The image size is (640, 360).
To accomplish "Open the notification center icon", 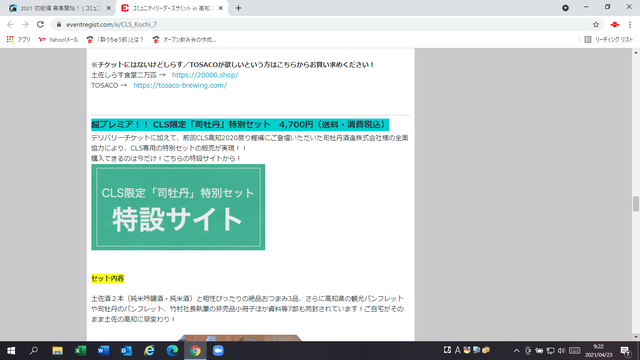I will 625,351.
